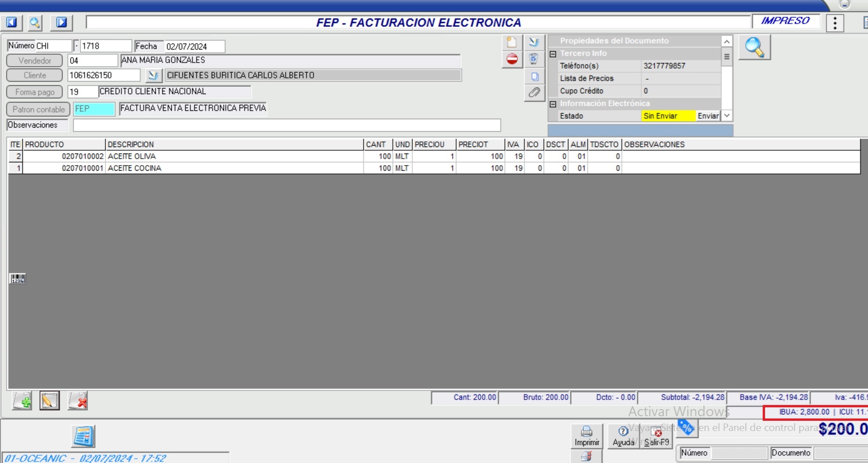Image resolution: width=868 pixels, height=463 pixels.
Task: Click the recycle bin icon
Action: click(x=534, y=59)
